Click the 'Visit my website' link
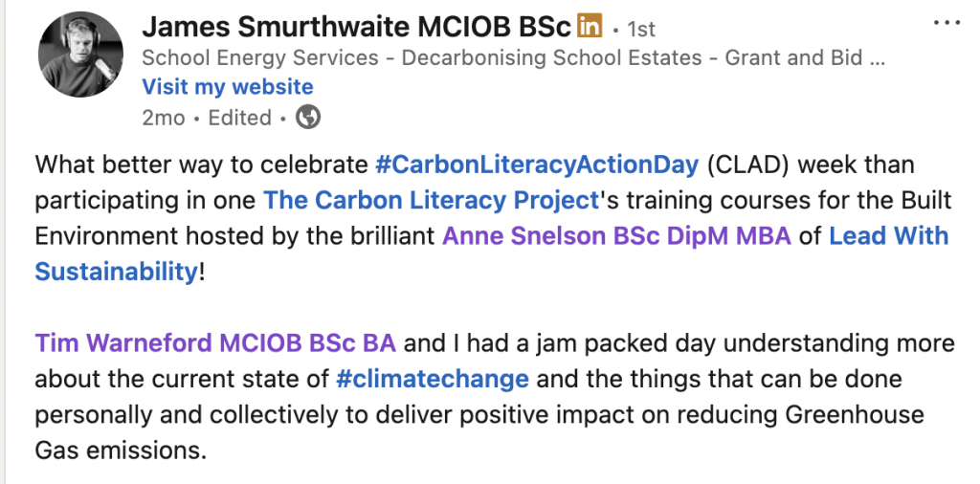This screenshot has height=484, width=980. 228,87
